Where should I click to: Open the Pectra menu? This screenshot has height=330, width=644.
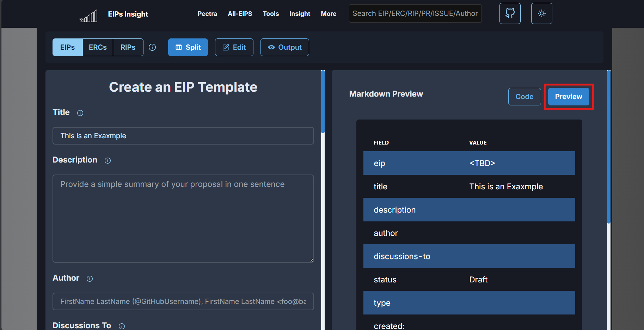click(x=207, y=14)
